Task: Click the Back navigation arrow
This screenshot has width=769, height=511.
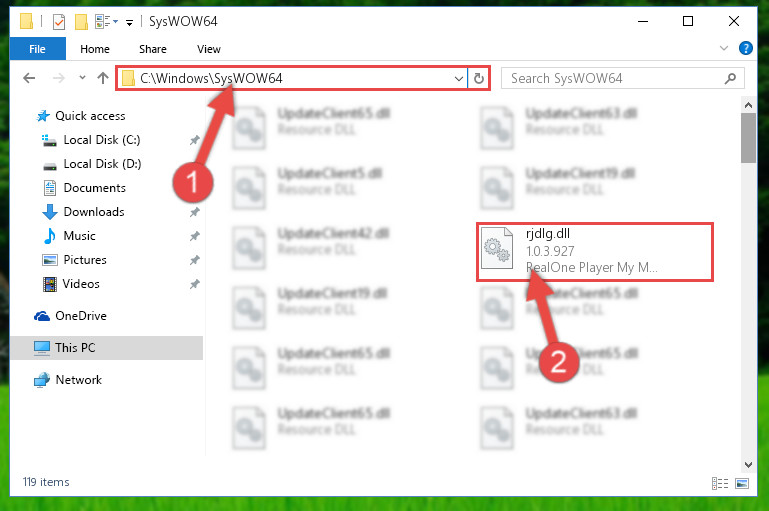Action: coord(29,78)
